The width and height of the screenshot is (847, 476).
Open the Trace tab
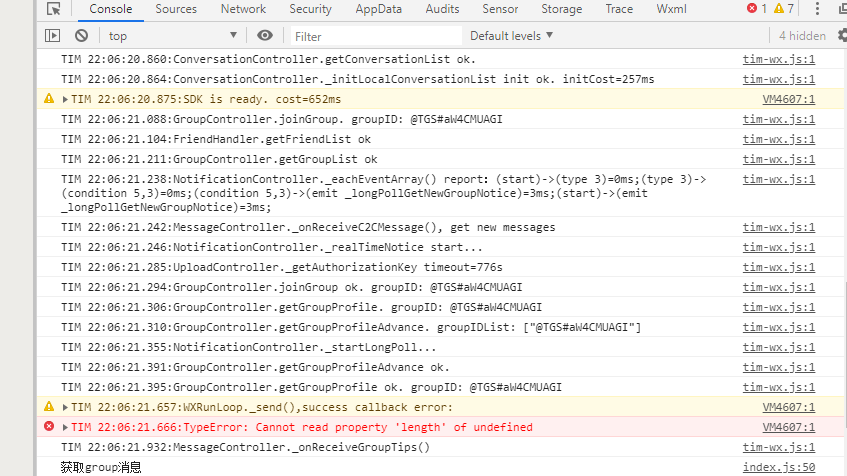coord(619,9)
